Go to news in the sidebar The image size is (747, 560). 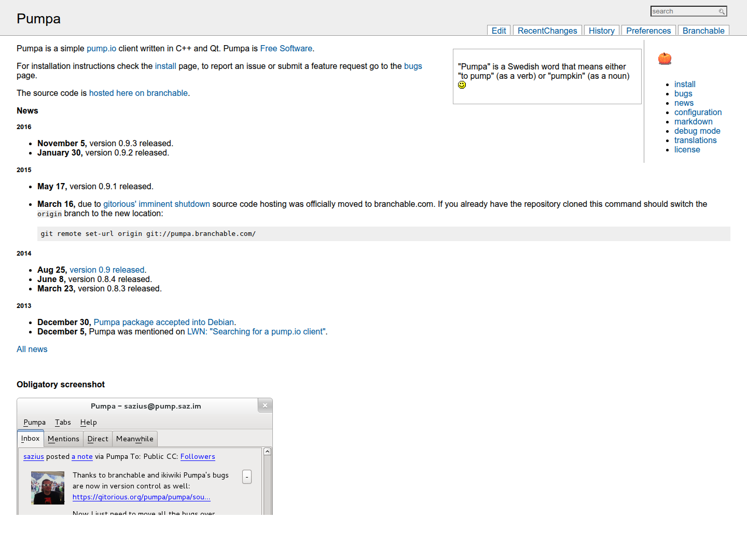click(684, 103)
